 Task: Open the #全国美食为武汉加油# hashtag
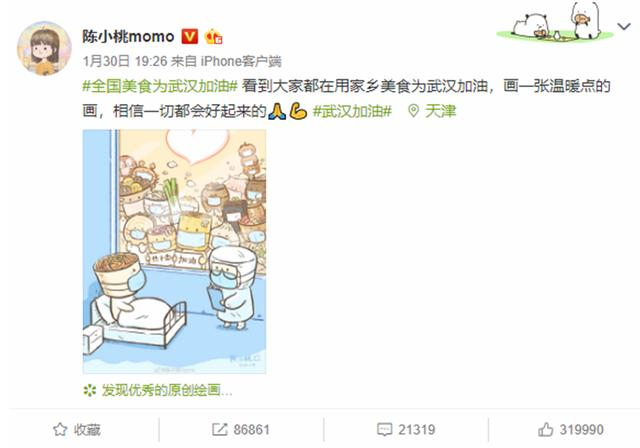pos(160,86)
